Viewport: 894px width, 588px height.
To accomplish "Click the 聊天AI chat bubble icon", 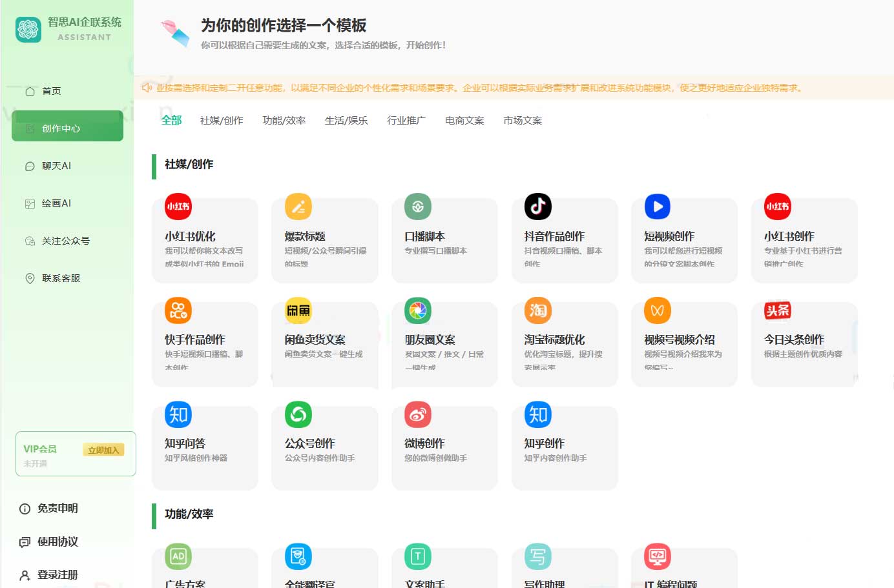I will click(x=30, y=166).
